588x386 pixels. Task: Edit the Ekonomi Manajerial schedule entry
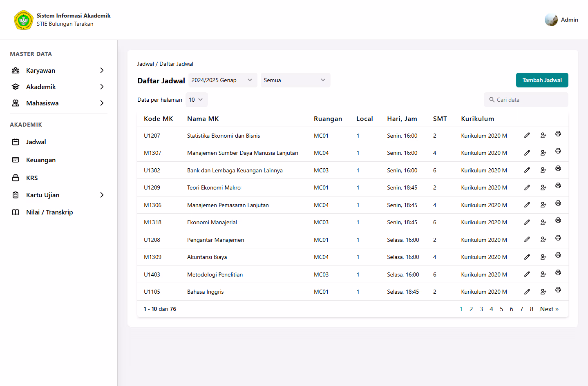[x=527, y=222]
